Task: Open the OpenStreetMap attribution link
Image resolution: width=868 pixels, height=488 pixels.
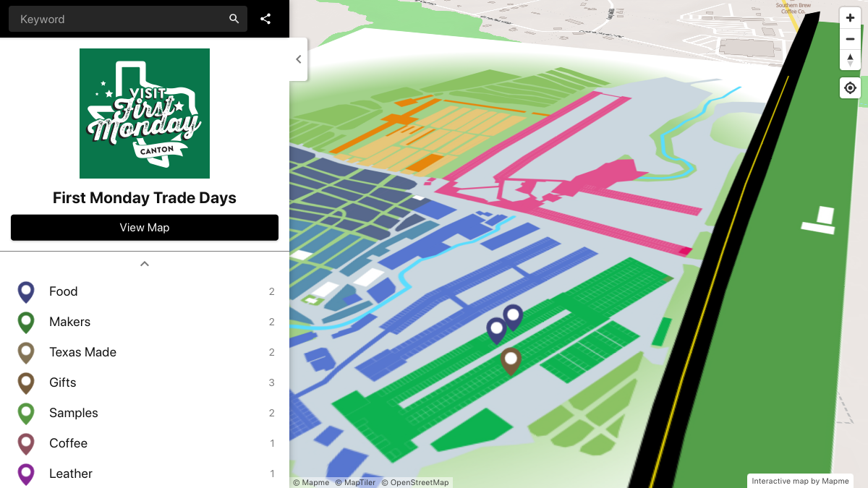Action: click(415, 482)
